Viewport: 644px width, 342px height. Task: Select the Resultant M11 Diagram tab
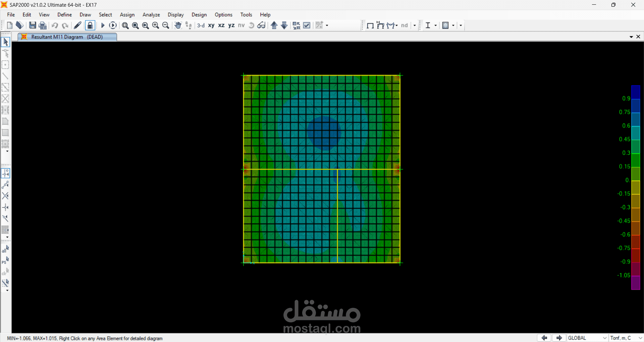(67, 37)
